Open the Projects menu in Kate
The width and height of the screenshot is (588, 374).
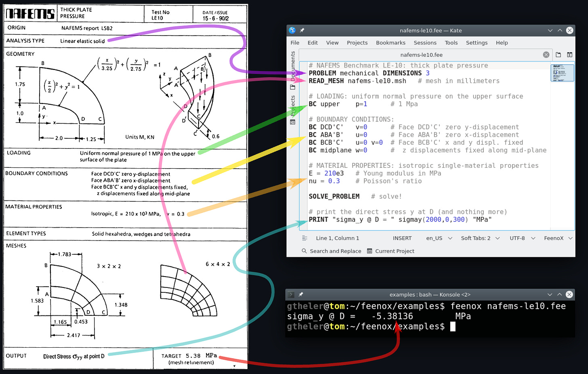tap(357, 43)
